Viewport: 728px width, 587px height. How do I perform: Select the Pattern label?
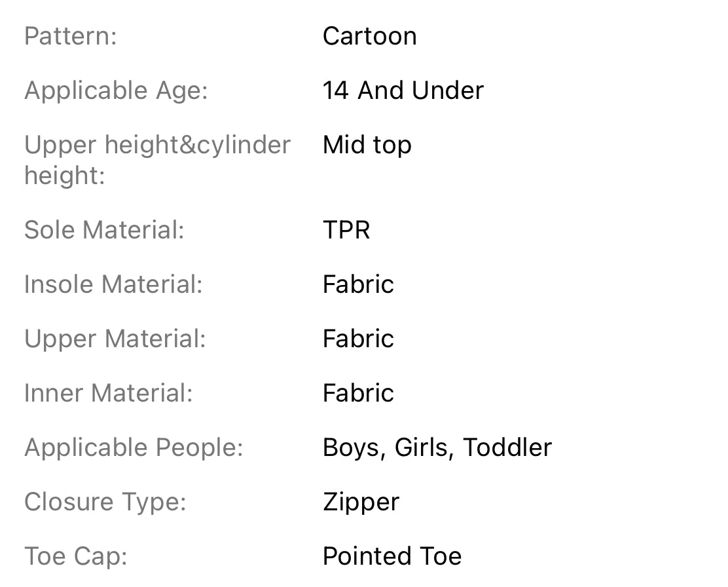(70, 36)
